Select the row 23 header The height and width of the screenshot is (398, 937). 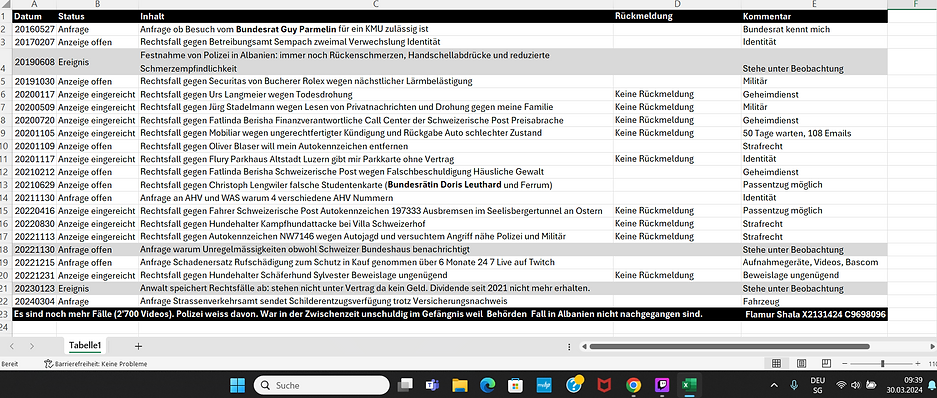point(6,314)
